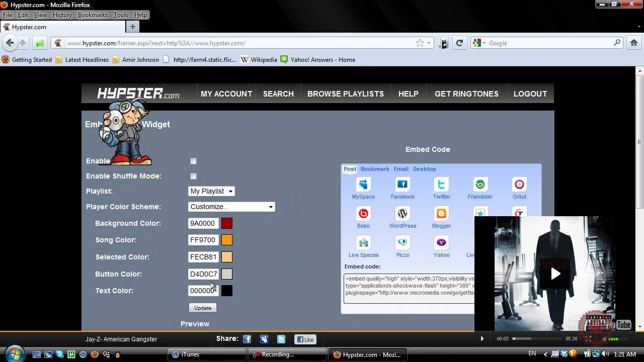Seek in the player progress bar
644x362 pixels.
(x=537, y=339)
